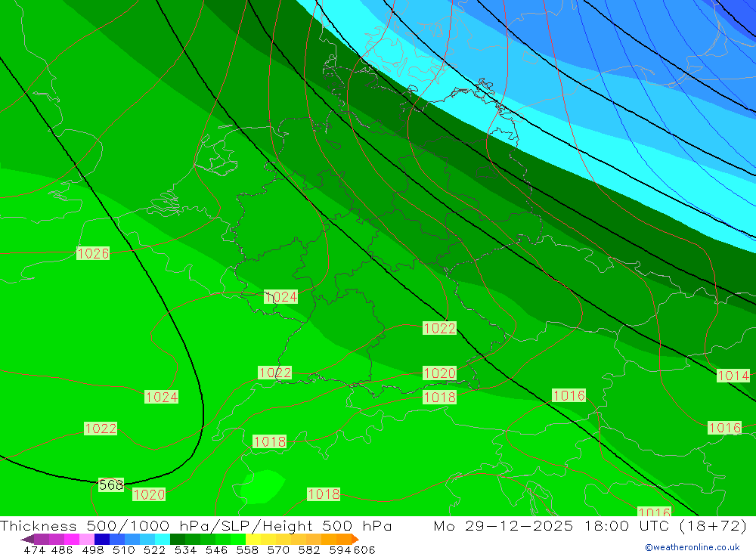Screen dimensions: 756x554
Task: Click the 1022 label directly above the stacked 1020 and 1018 labels
Action: [439, 328]
